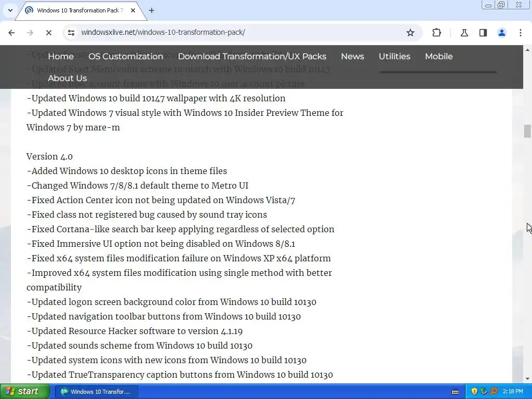Click '-Fixed x64 system files modification failure' line
Screen dimensions: 532x399
(x=179, y=259)
